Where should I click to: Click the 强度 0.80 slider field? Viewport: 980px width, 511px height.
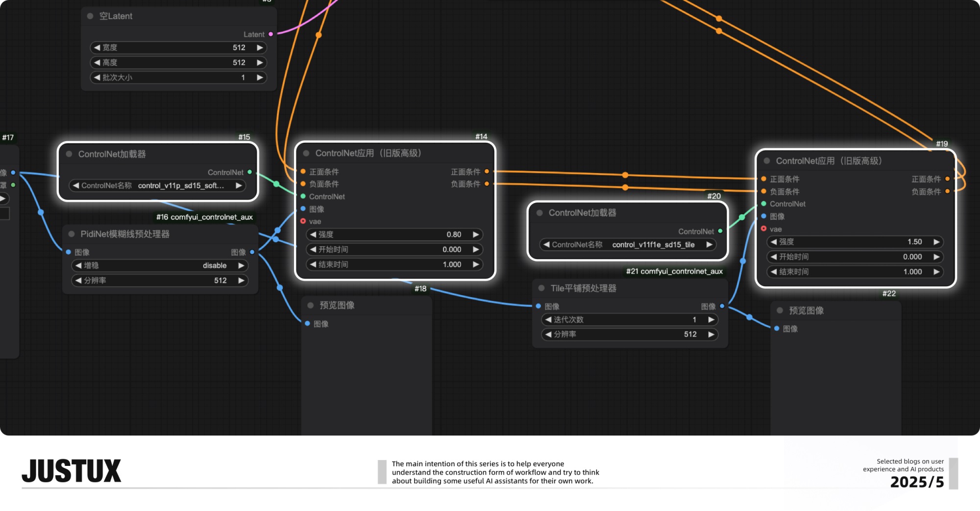(394, 235)
